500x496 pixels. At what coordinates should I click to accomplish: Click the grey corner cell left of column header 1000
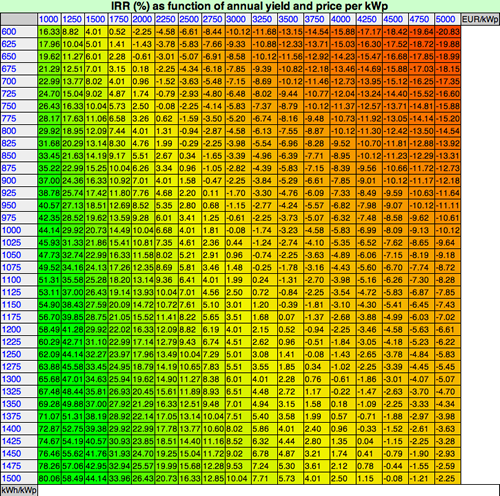(x=19, y=19)
